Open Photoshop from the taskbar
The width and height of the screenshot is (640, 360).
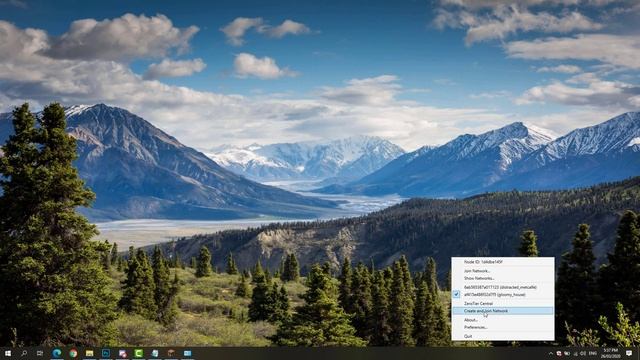(106, 353)
